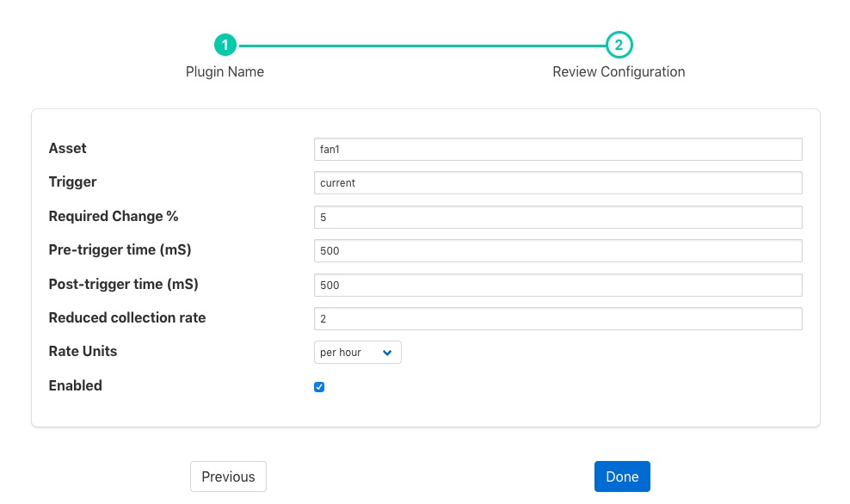Go back with the Previous button
The height and width of the screenshot is (504, 850).
point(228,476)
